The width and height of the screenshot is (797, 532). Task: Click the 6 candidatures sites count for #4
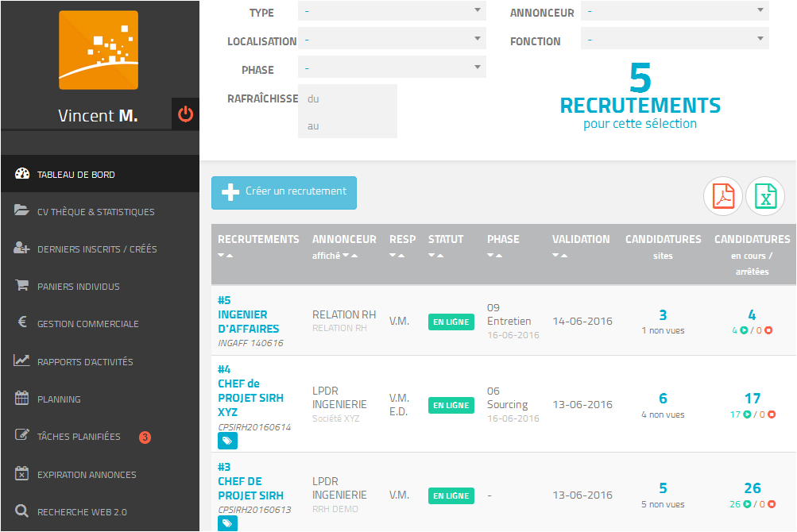663,399
